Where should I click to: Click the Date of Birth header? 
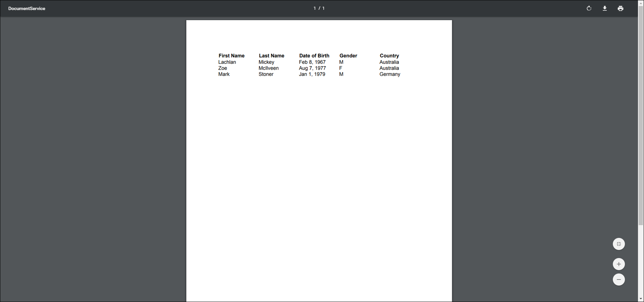coord(314,56)
